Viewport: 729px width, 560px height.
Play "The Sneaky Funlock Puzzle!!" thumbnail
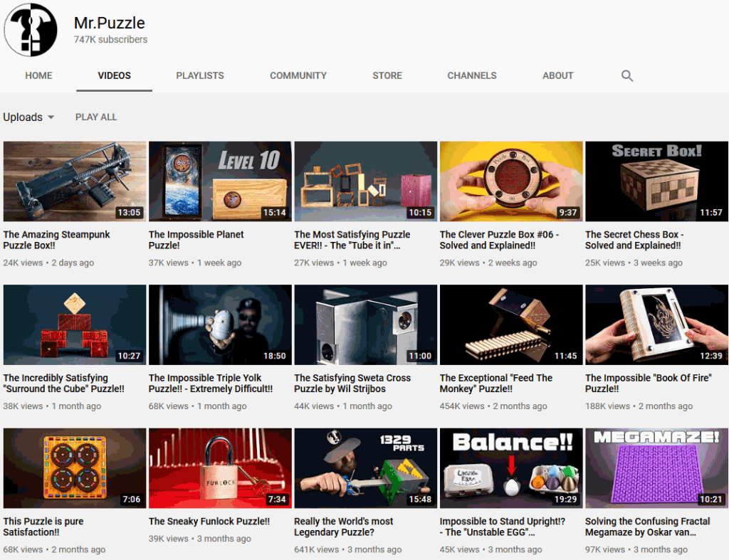(x=219, y=467)
